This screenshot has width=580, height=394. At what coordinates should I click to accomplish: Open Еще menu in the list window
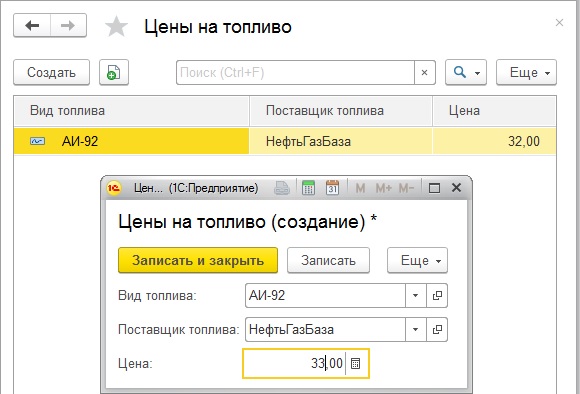click(526, 72)
